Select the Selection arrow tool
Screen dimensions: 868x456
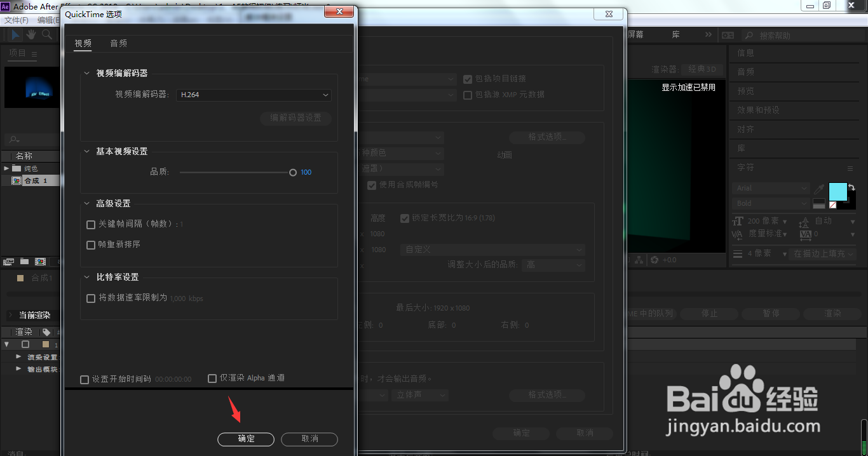tap(16, 34)
